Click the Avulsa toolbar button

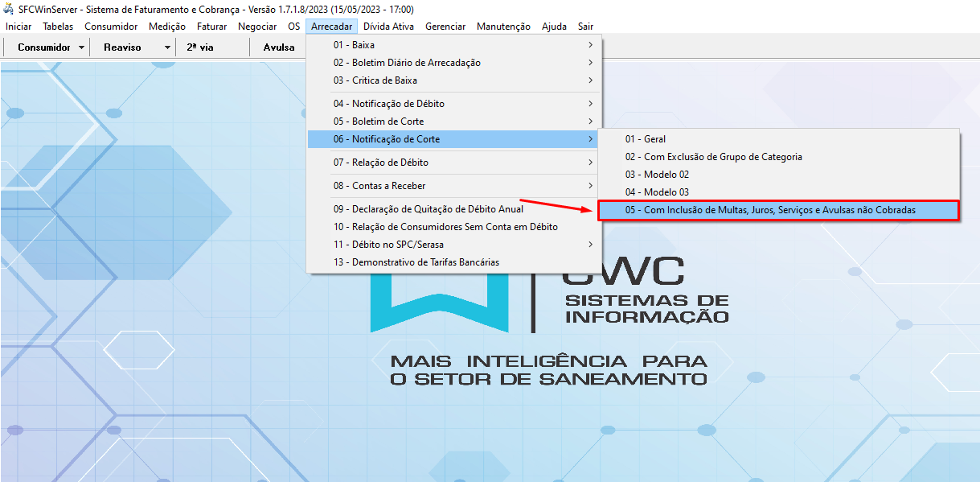[x=279, y=47]
